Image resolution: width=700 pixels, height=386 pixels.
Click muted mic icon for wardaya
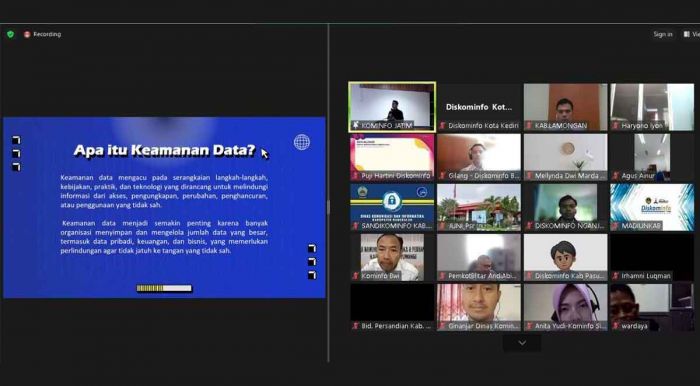click(616, 326)
